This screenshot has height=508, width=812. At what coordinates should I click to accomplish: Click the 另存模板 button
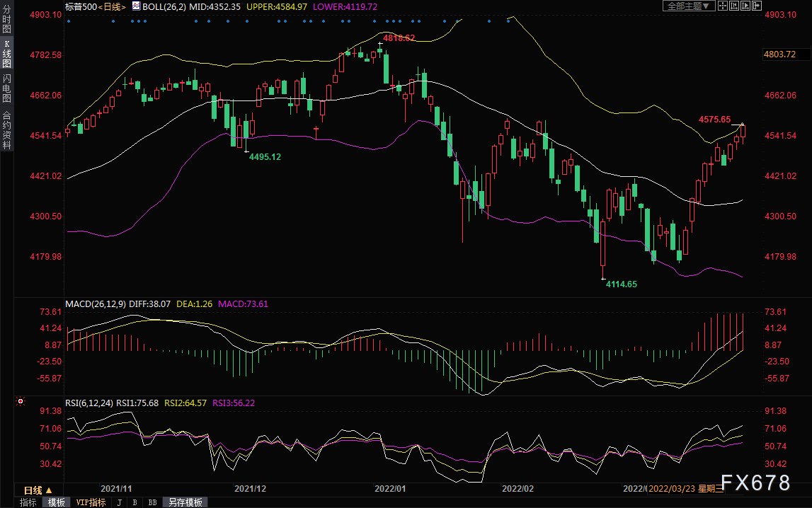click(x=185, y=502)
